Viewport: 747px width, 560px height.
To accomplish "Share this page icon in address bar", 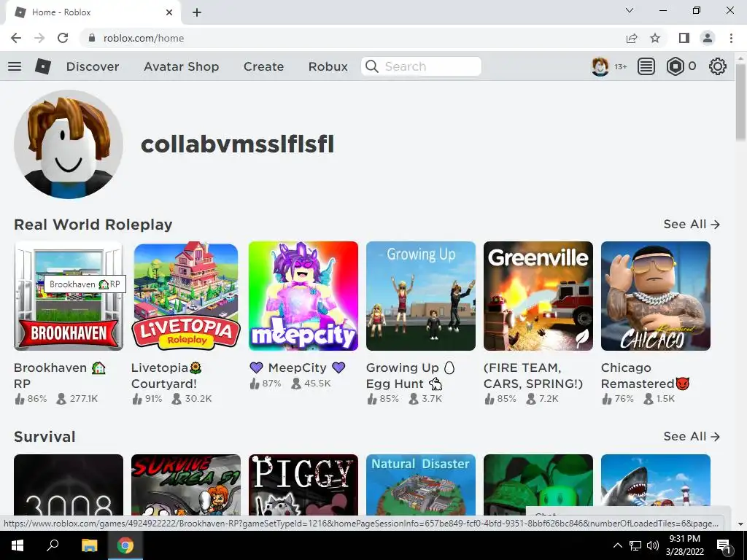I will 632,38.
